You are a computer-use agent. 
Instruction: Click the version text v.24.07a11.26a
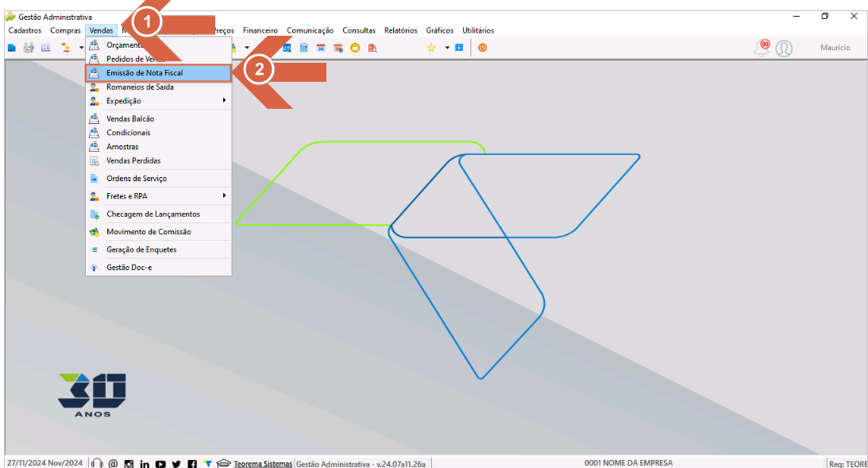point(401,463)
